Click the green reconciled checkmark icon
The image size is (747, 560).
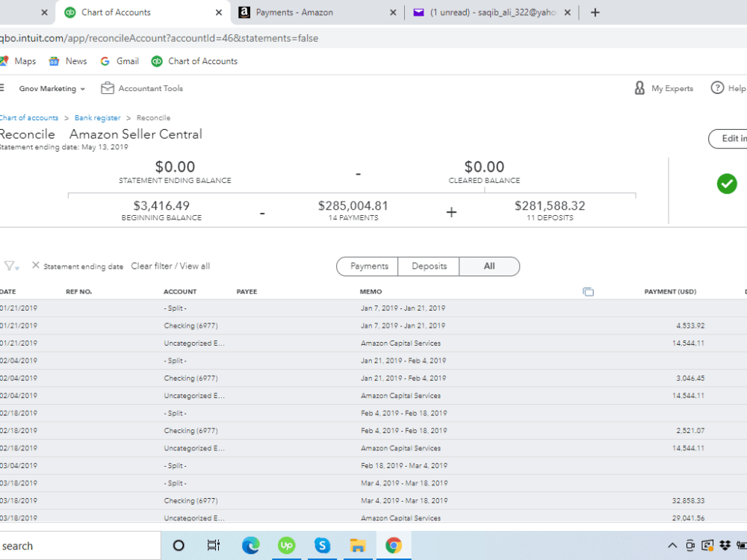coord(727,184)
